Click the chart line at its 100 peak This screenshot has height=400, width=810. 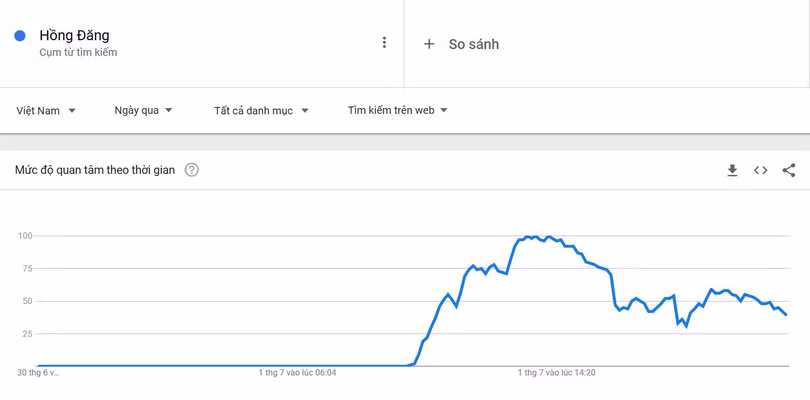point(530,237)
